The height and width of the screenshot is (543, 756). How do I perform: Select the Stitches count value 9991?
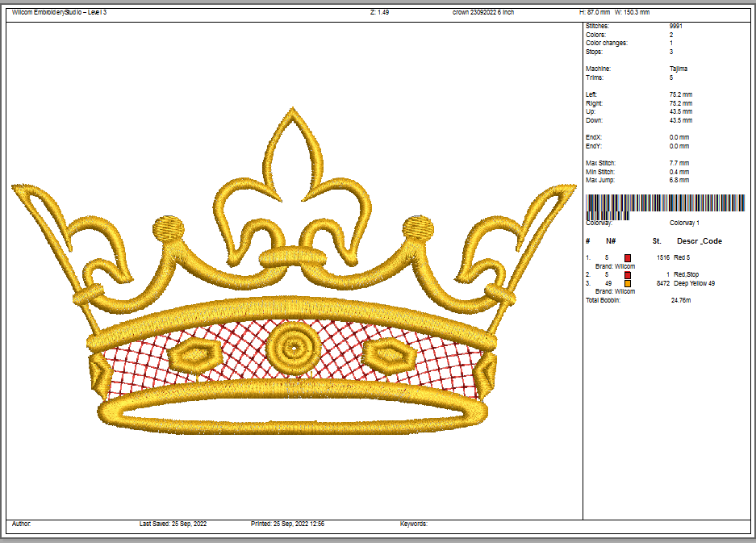click(677, 27)
